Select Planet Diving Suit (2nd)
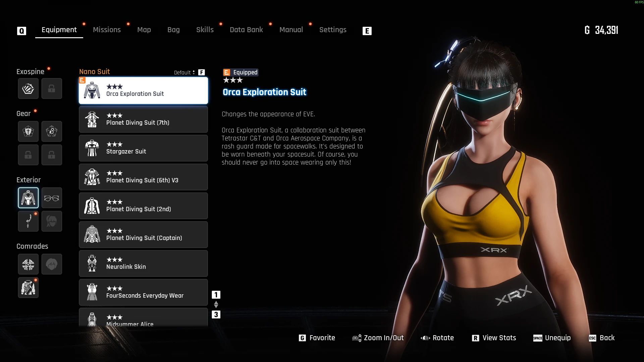The image size is (644, 362). [x=143, y=206]
